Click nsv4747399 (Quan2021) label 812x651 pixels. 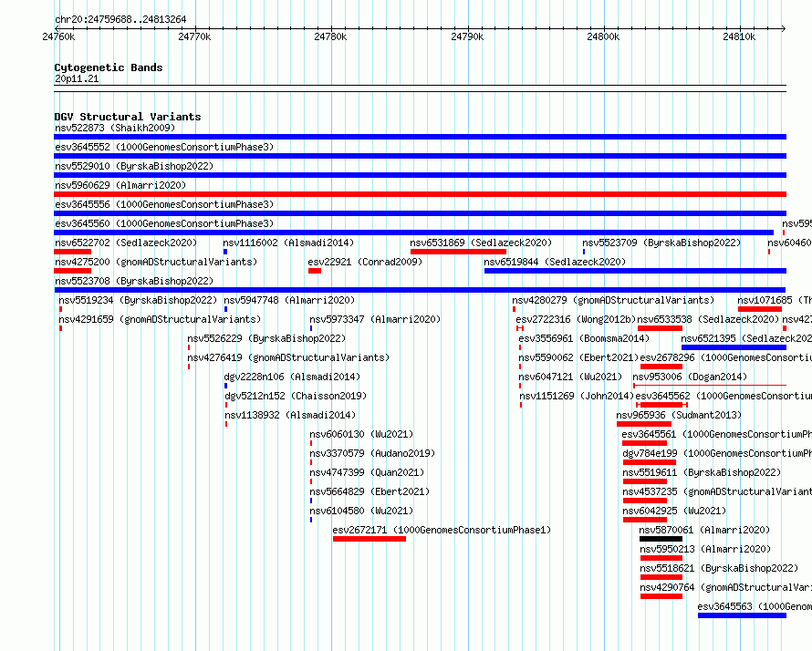coord(367,472)
